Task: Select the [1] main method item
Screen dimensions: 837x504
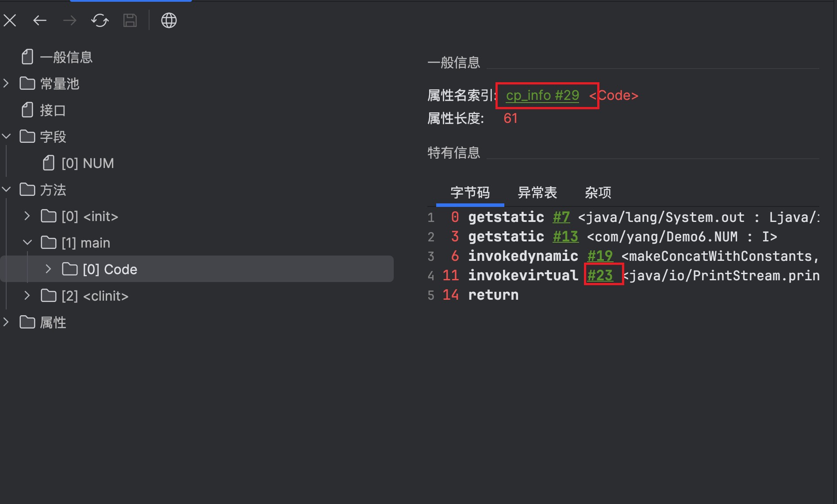Action: coord(85,243)
